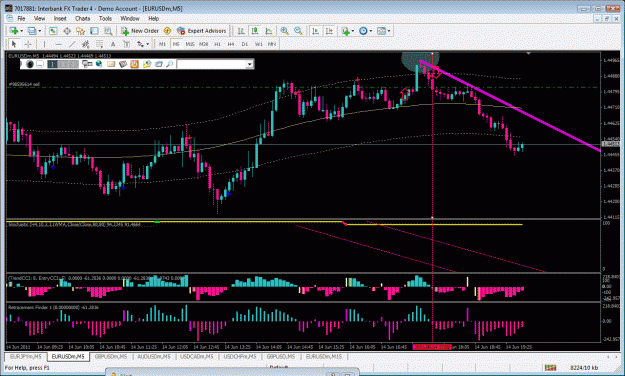This screenshot has width=625, height=376.
Task: Open the Charts menu
Action: pyautogui.click(x=83, y=18)
